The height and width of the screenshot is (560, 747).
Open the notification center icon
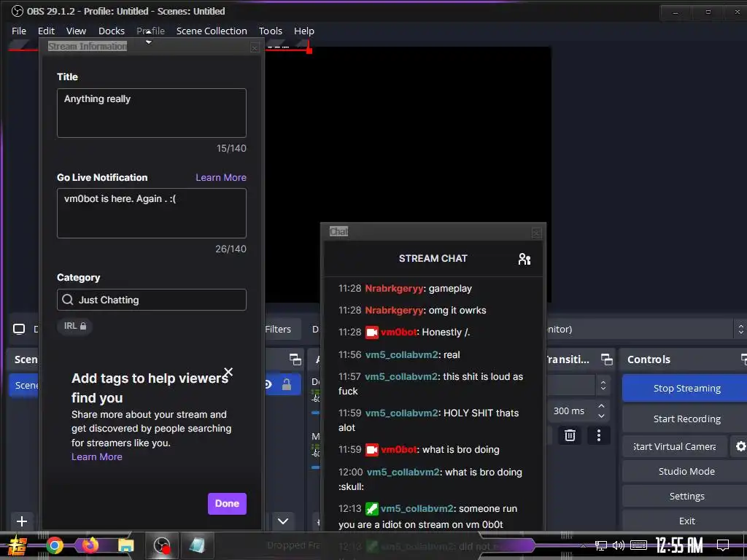723,545
